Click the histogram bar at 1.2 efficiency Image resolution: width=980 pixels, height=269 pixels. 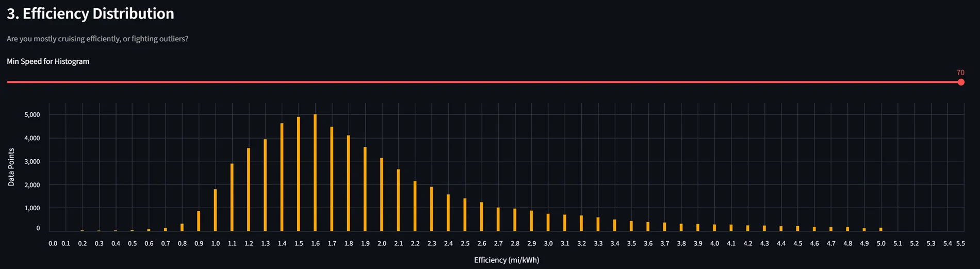pos(249,190)
